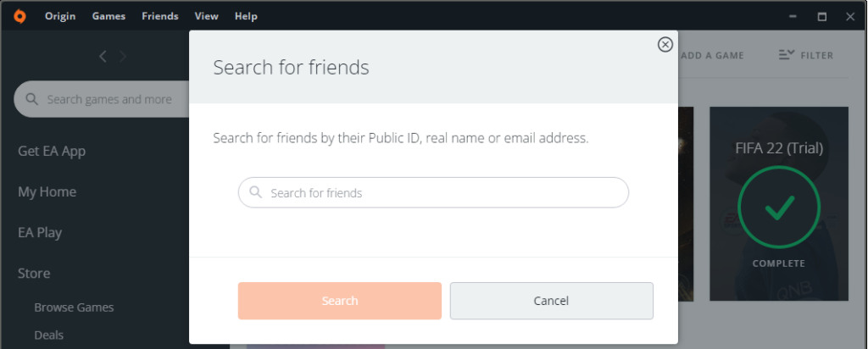Close the Search for friends dialog

coord(665,44)
